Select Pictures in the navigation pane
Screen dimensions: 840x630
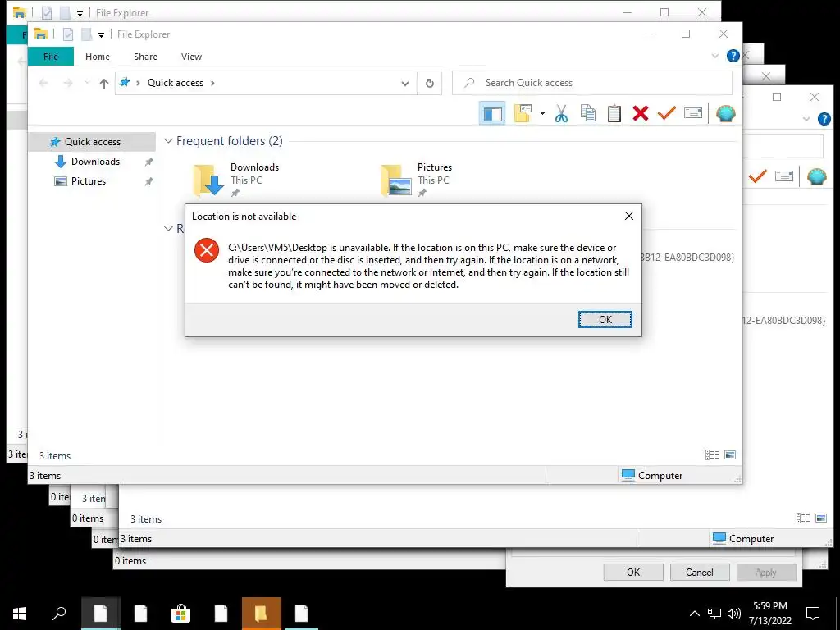pyautogui.click(x=88, y=181)
